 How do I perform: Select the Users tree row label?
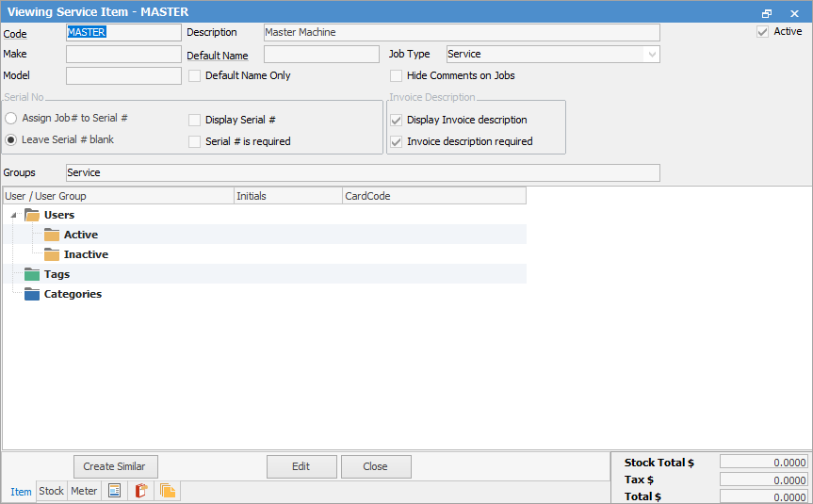[x=59, y=215]
